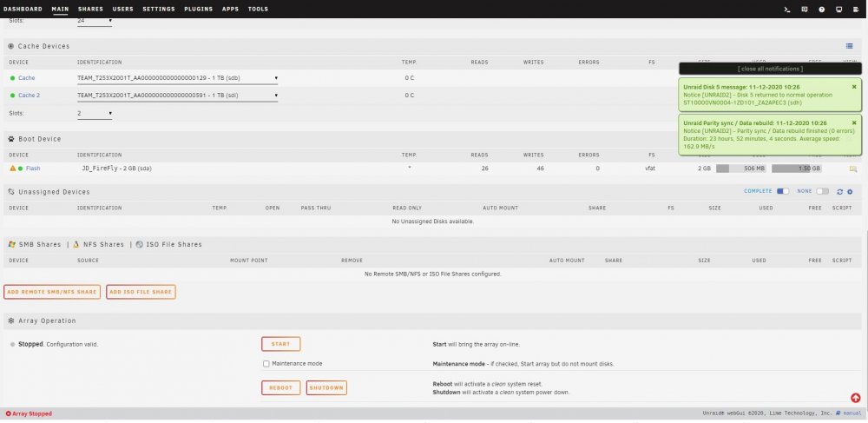
Task: Select the MAIN menu tab
Action: (x=61, y=10)
